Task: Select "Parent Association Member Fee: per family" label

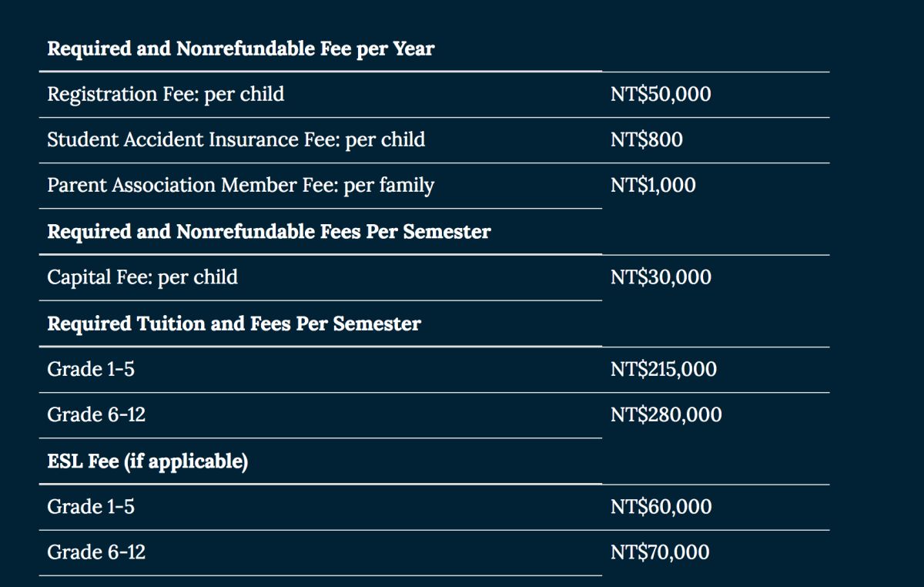Action: (240, 186)
